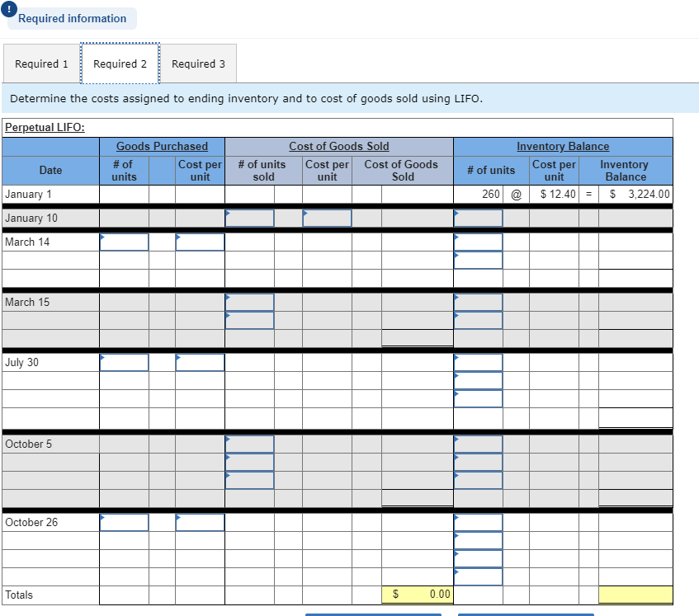Click the Totals inventory balance yellow cell
Screen dimensions: 699x616
click(x=635, y=595)
